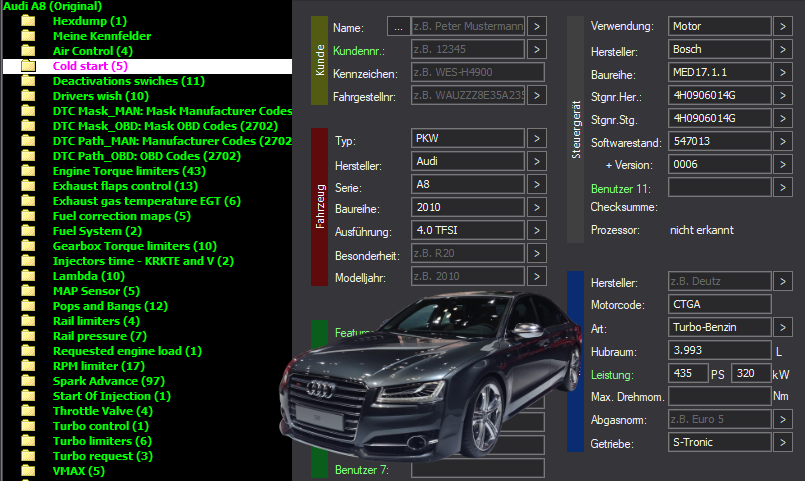Click folder icon beside Turbo control (1)

click(28, 426)
